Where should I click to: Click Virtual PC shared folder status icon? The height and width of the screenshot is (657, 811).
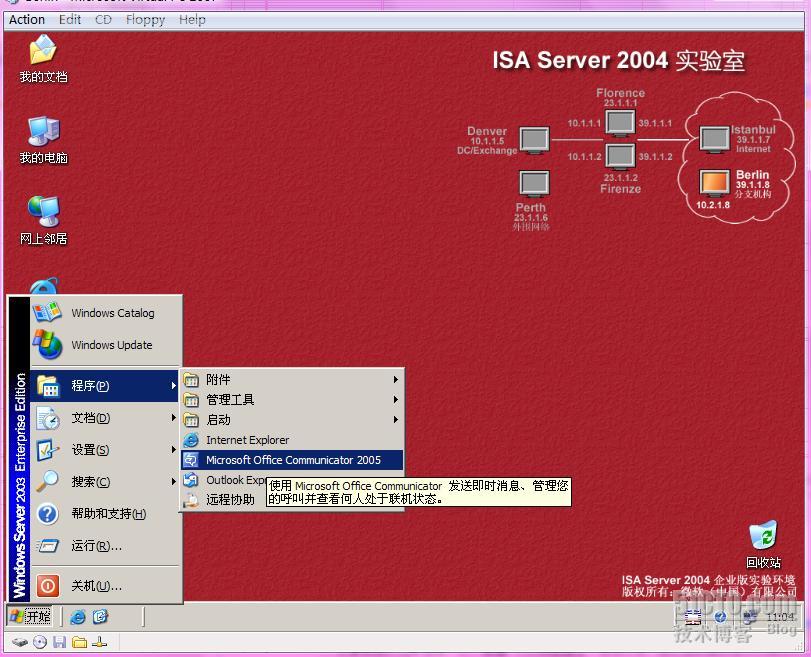pos(79,643)
